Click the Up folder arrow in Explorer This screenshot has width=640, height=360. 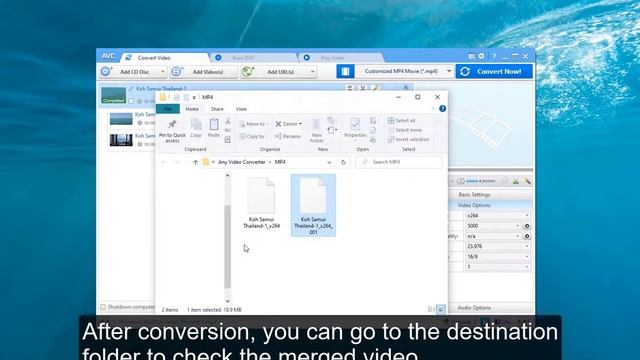[195, 162]
